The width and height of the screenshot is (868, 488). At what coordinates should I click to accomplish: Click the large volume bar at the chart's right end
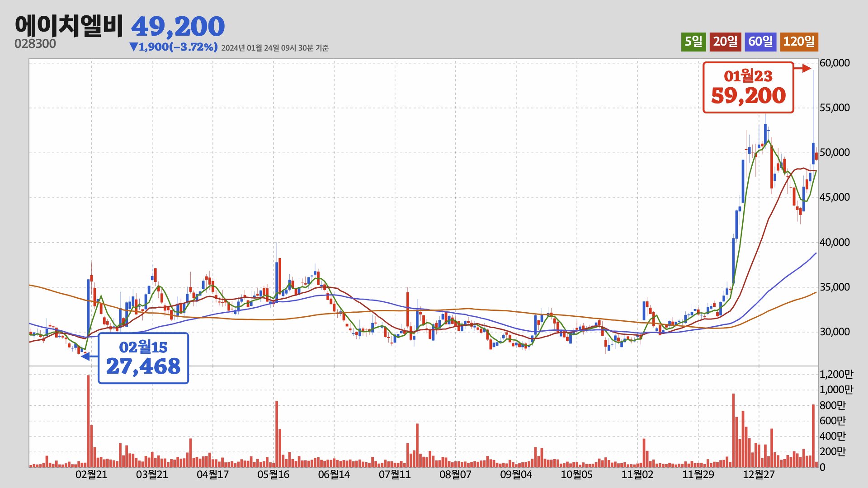pyautogui.click(x=813, y=436)
